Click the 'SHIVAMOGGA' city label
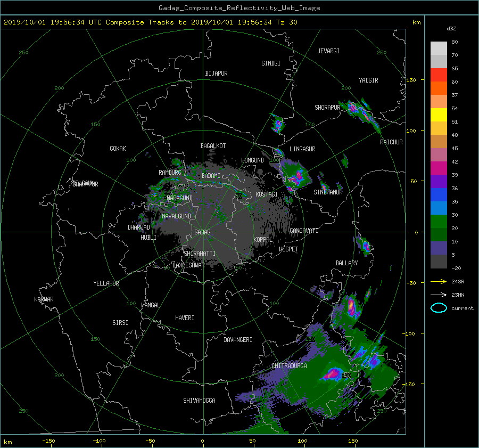The image size is (479, 448). 199,401
